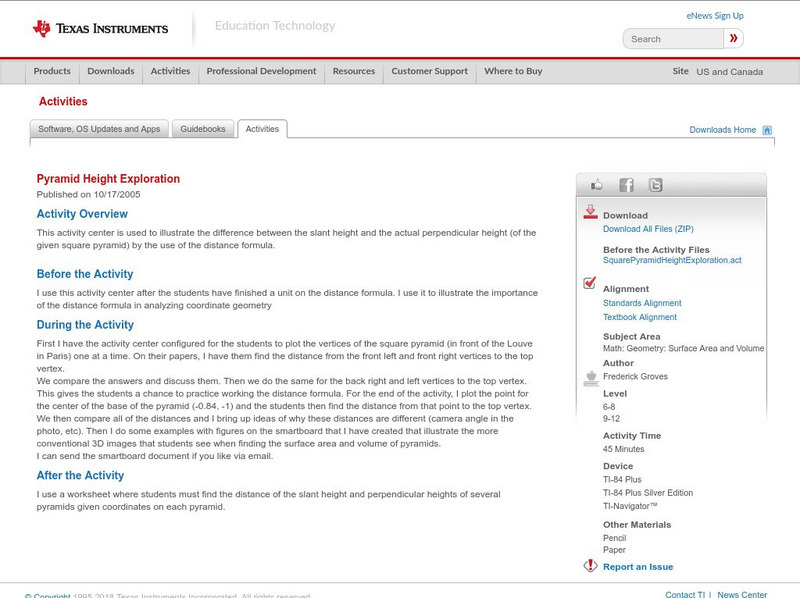Click the 6-8 level text
The image size is (800, 598).
[609, 407]
